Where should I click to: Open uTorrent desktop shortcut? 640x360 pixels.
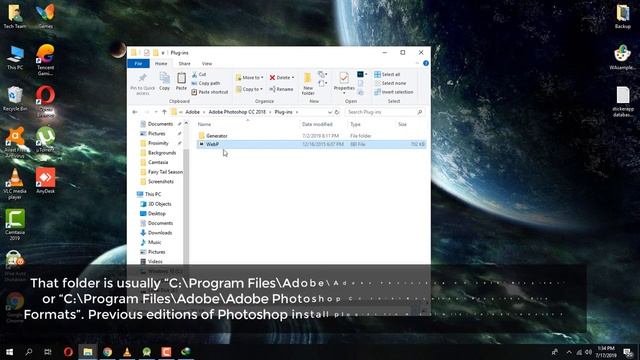(45, 139)
